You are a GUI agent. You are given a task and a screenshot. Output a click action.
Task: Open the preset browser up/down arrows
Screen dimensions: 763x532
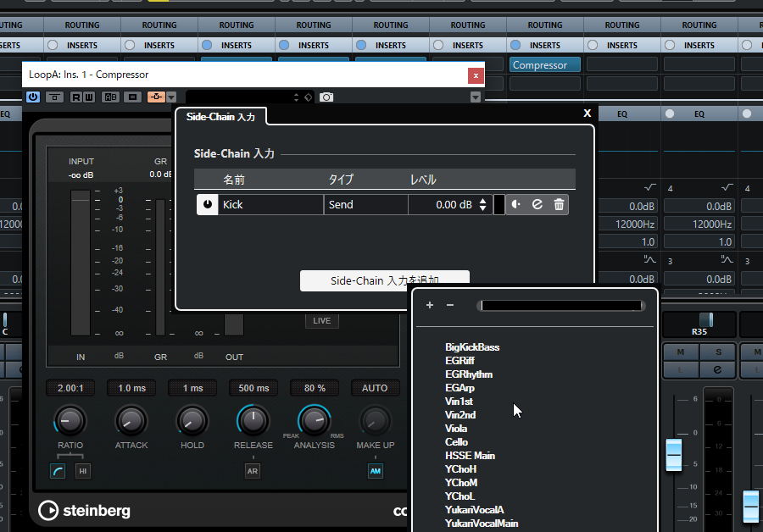(x=297, y=97)
